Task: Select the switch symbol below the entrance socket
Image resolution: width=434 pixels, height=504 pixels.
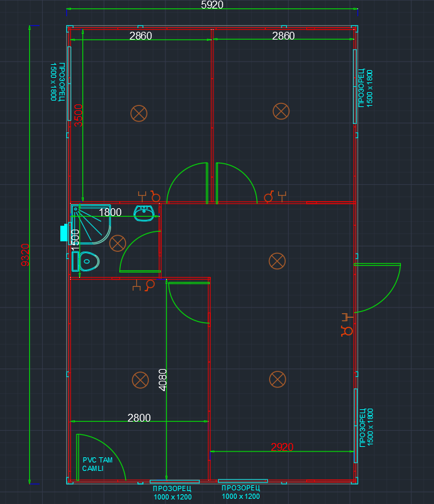Action: pos(347,331)
